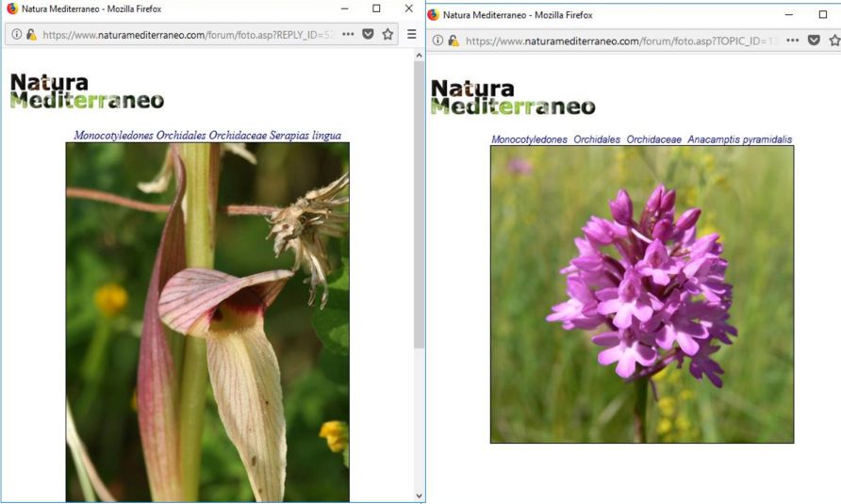Screen dimensions: 841x504
Task: Open the Serapias lingua caption link
Action: click(x=207, y=135)
